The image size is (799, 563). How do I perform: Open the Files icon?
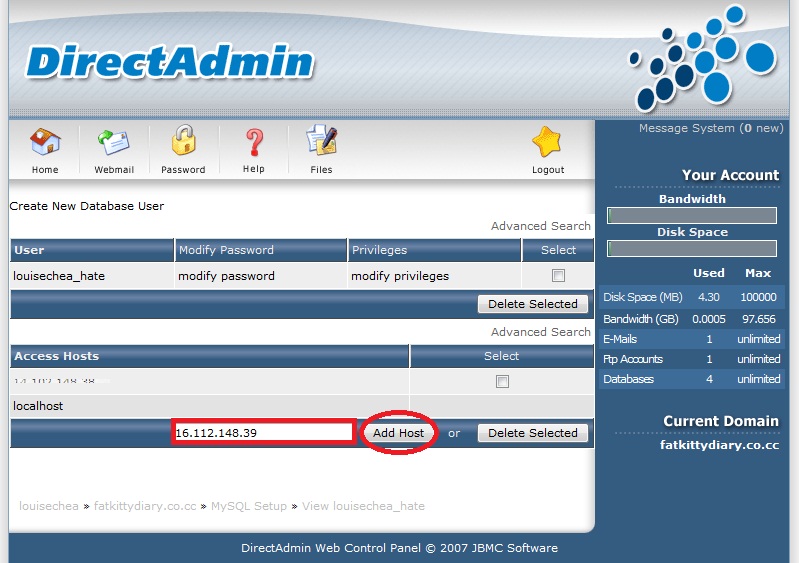[322, 140]
